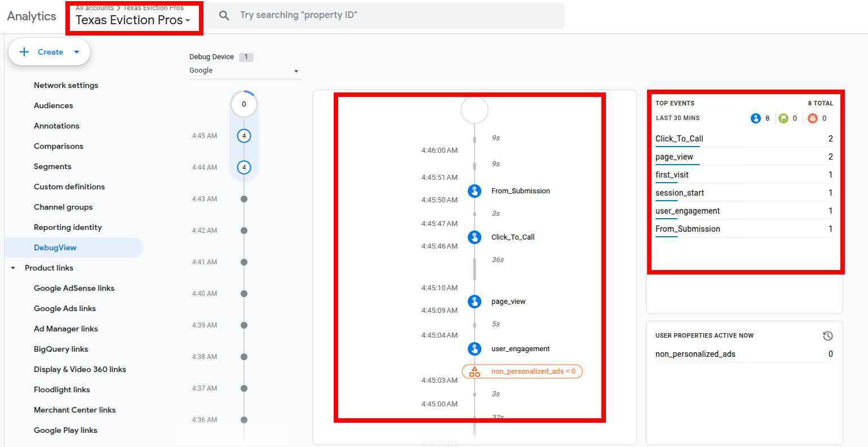868x447 pixels.
Task: Open the Click_To_Call event icon in timeline
Action: tap(475, 237)
